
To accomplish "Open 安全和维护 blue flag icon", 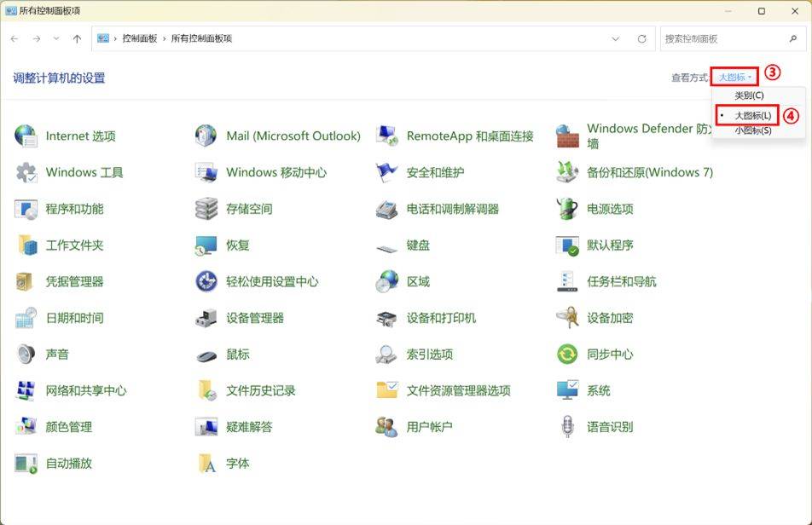I will [x=387, y=172].
